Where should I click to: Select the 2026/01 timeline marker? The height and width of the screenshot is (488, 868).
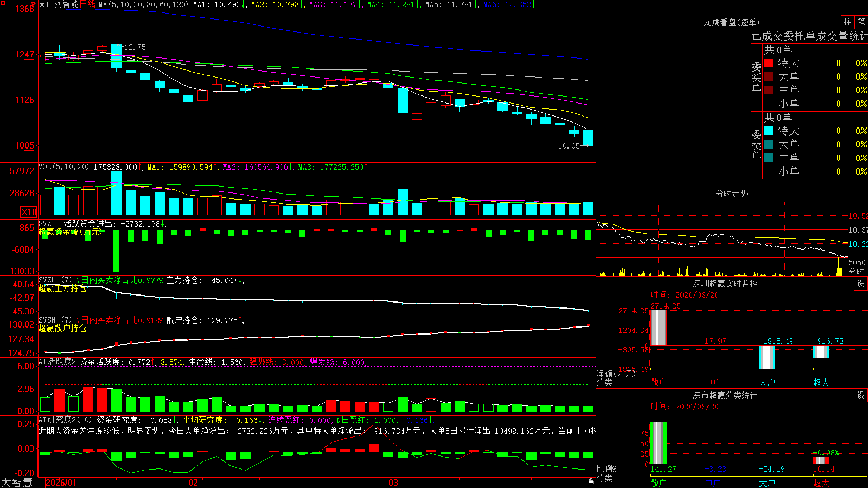coord(61,483)
